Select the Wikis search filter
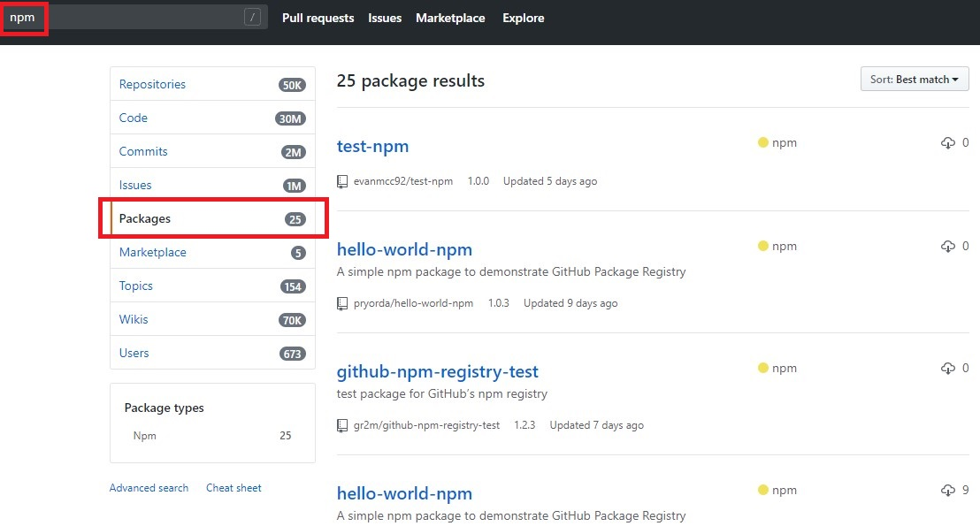Screen dimensions: 980x526 [212, 320]
